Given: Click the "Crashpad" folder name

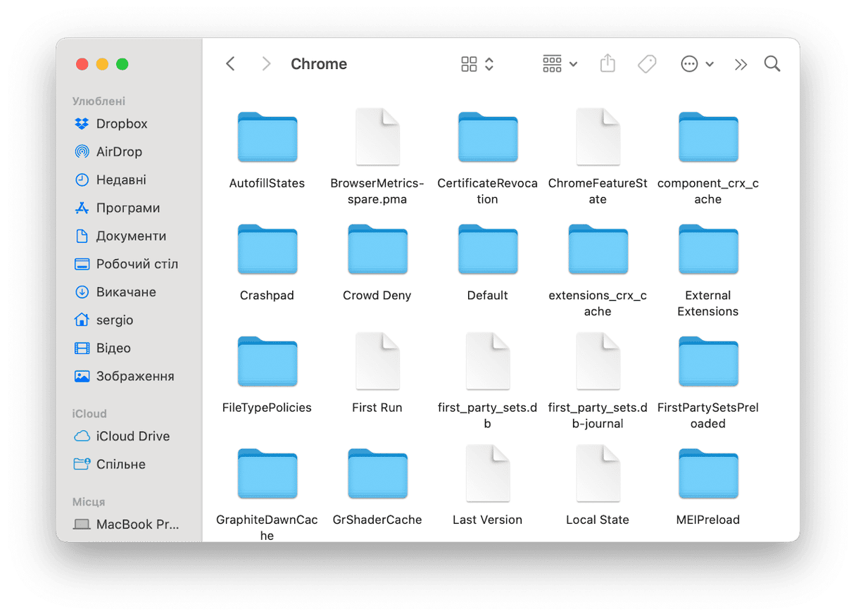Looking at the screenshot, I should (267, 296).
